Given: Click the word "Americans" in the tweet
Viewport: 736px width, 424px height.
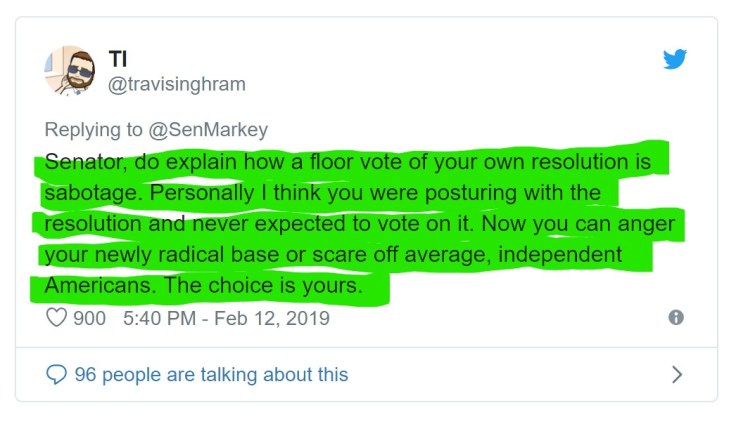Looking at the screenshot, I should (x=90, y=287).
